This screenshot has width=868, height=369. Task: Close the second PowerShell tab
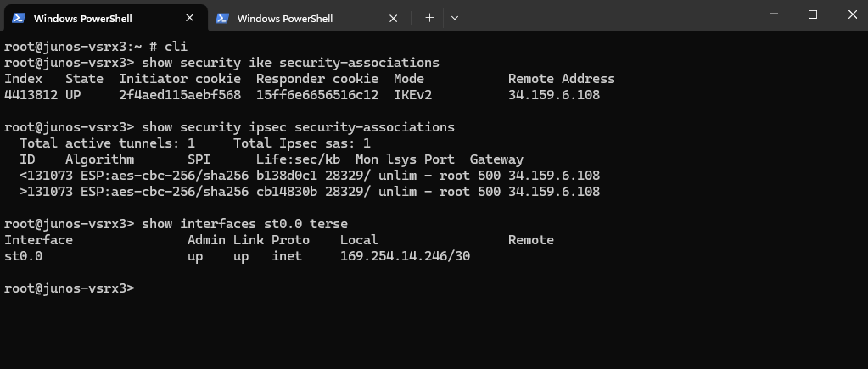(393, 19)
